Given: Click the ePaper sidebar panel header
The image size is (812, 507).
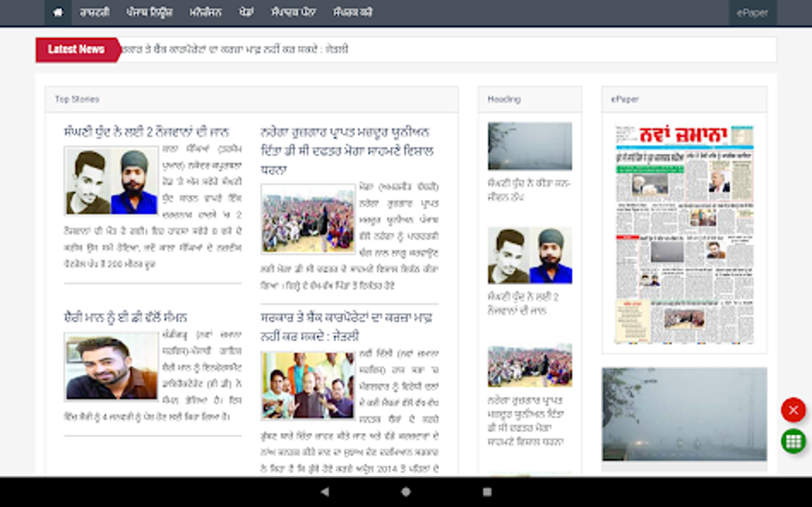Looking at the screenshot, I should click(684, 99).
